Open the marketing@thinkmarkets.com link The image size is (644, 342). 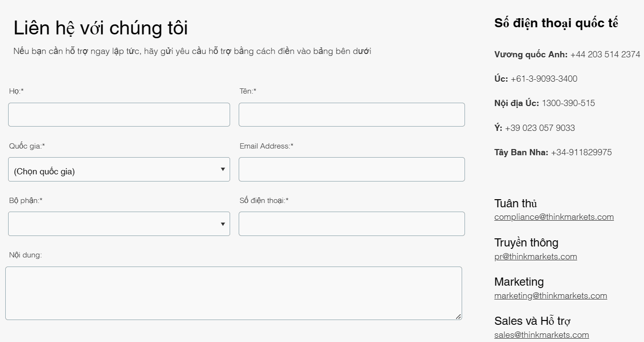tap(550, 296)
